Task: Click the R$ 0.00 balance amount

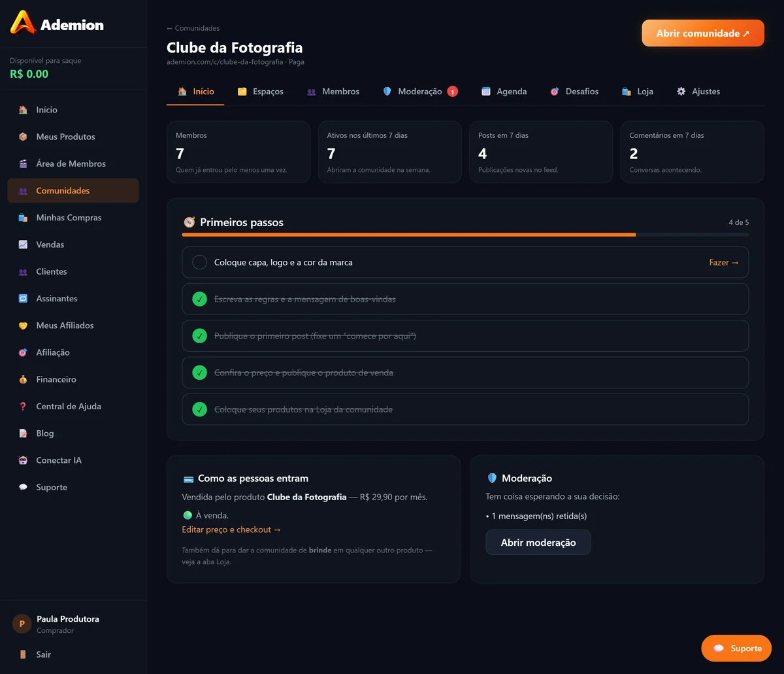Action: [29, 74]
